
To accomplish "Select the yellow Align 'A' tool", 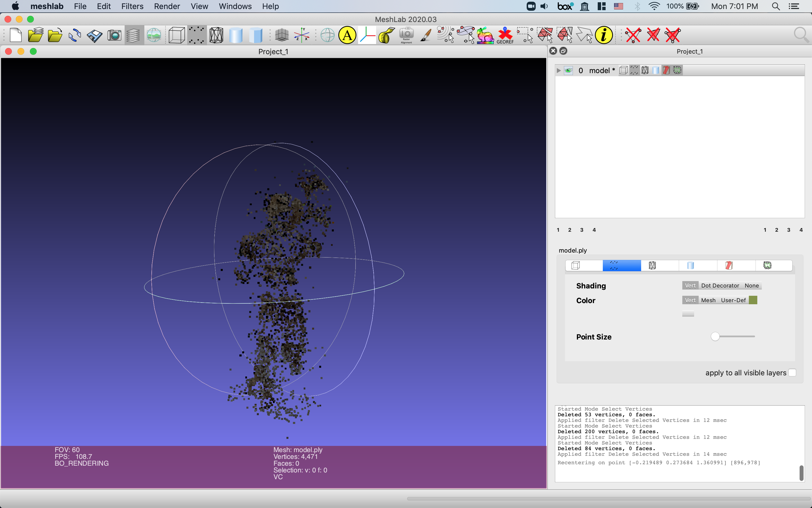I will pyautogui.click(x=347, y=35).
